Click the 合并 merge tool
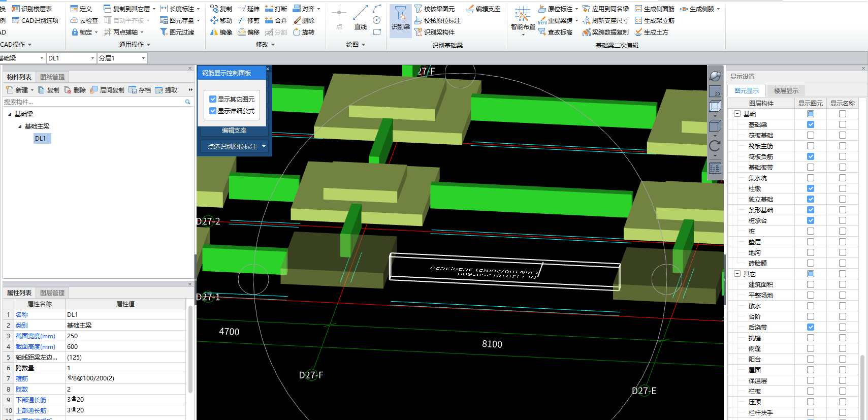Viewport: 868px width, 420px height. (276, 20)
